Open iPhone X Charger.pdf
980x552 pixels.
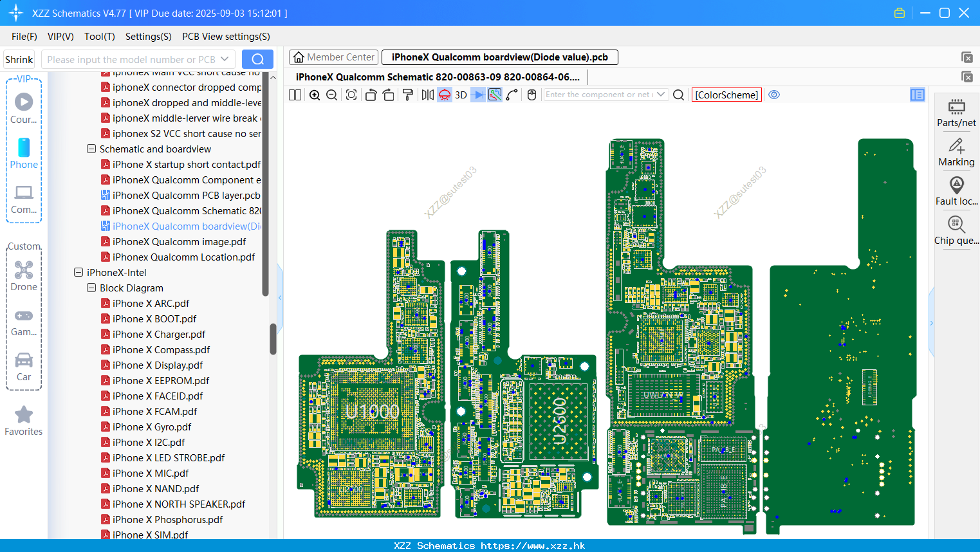(159, 334)
